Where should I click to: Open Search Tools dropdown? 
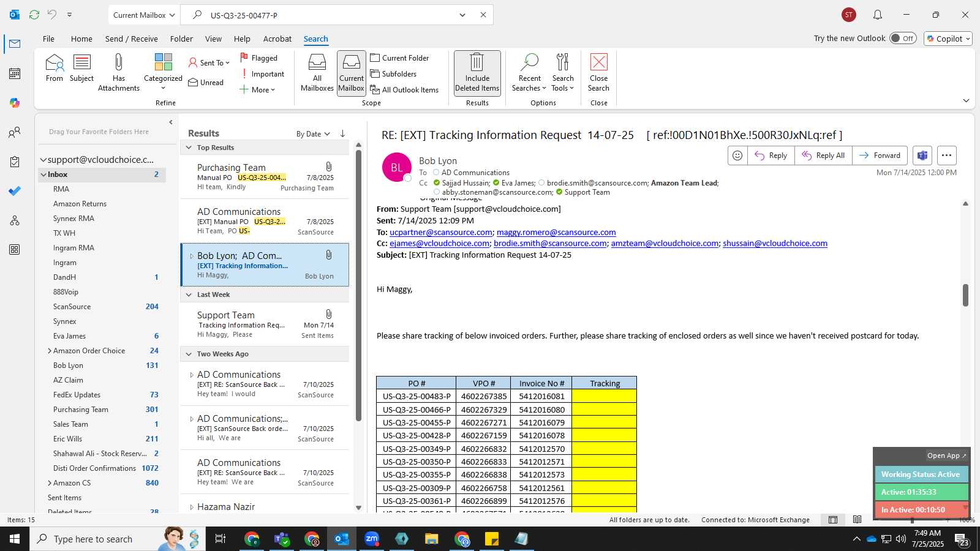[562, 72]
